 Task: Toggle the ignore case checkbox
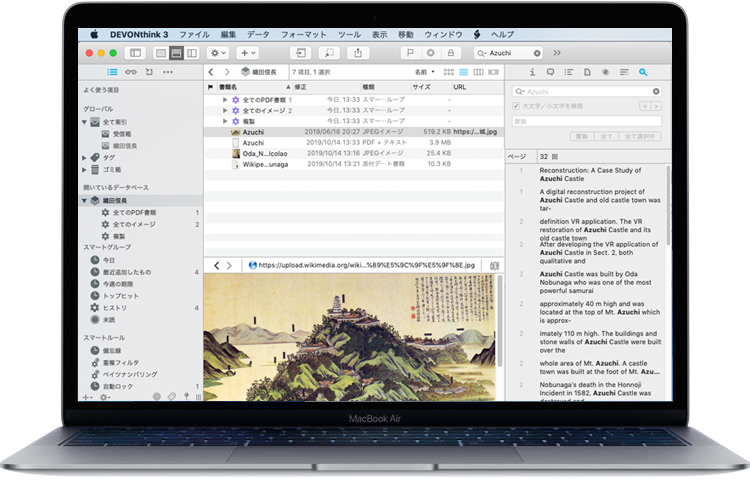(516, 106)
